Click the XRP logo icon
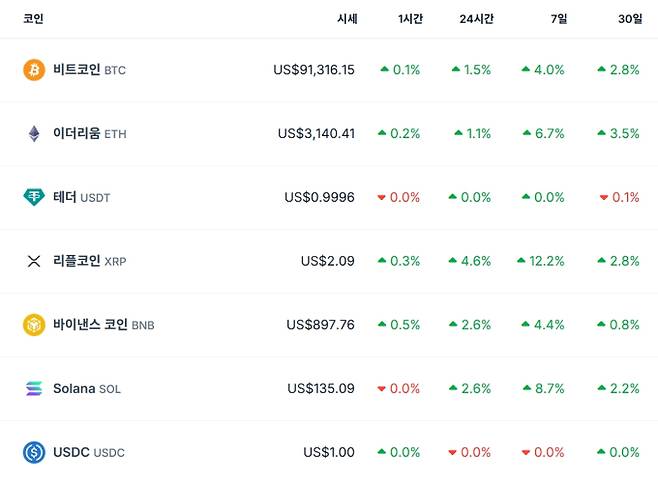Image resolution: width=658 pixels, height=484 pixels. tap(34, 261)
